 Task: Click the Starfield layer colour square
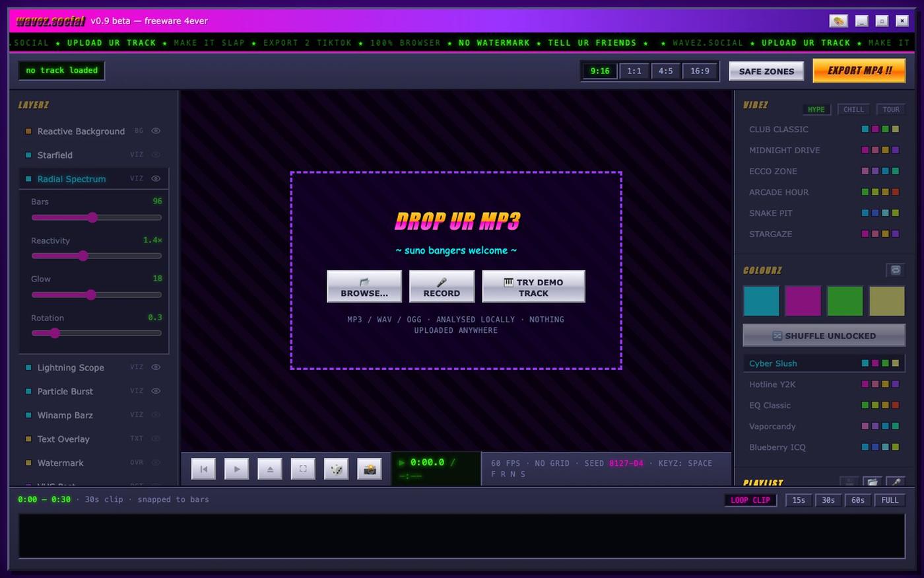pyautogui.click(x=28, y=155)
